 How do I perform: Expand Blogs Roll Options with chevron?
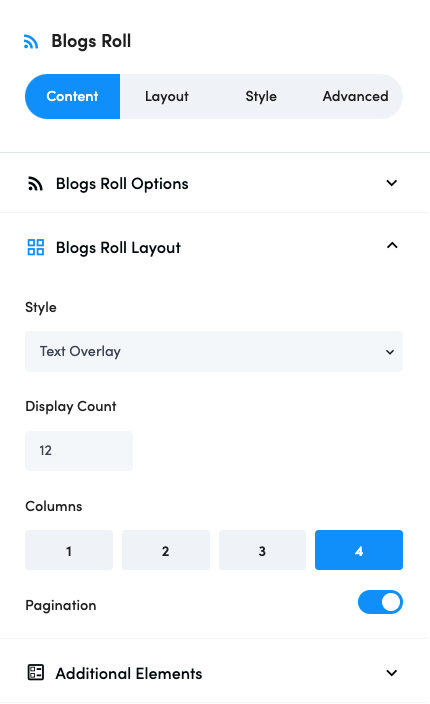coord(392,183)
